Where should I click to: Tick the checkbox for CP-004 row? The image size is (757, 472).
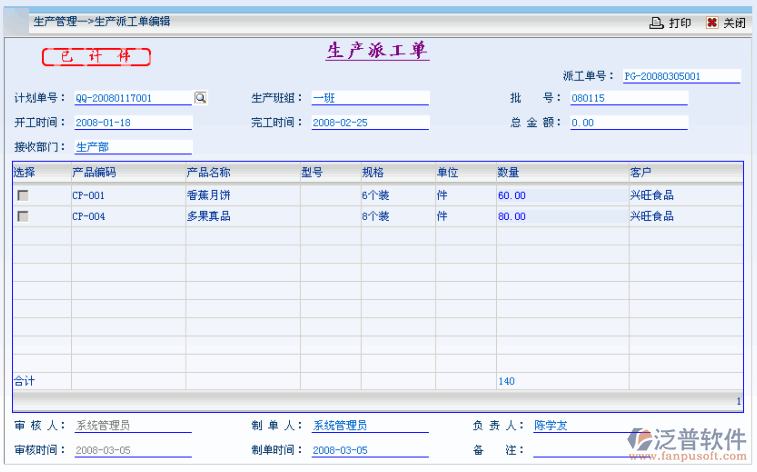[x=22, y=216]
